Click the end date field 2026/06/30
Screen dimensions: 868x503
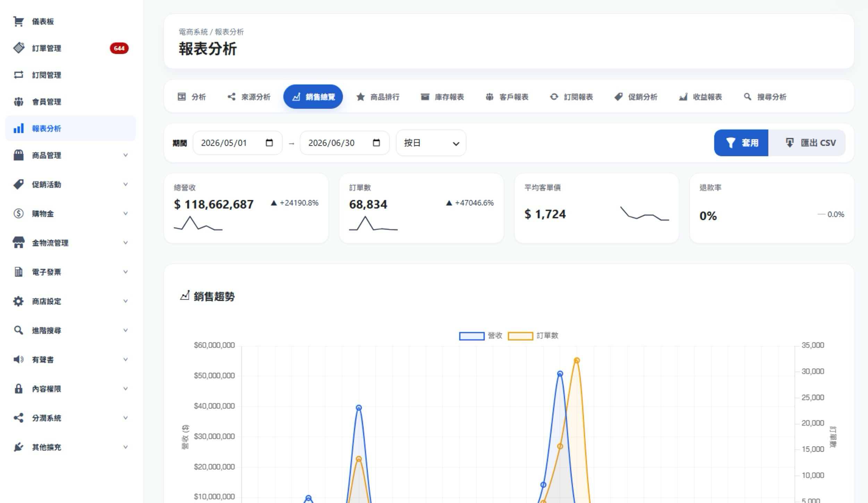pyautogui.click(x=344, y=143)
